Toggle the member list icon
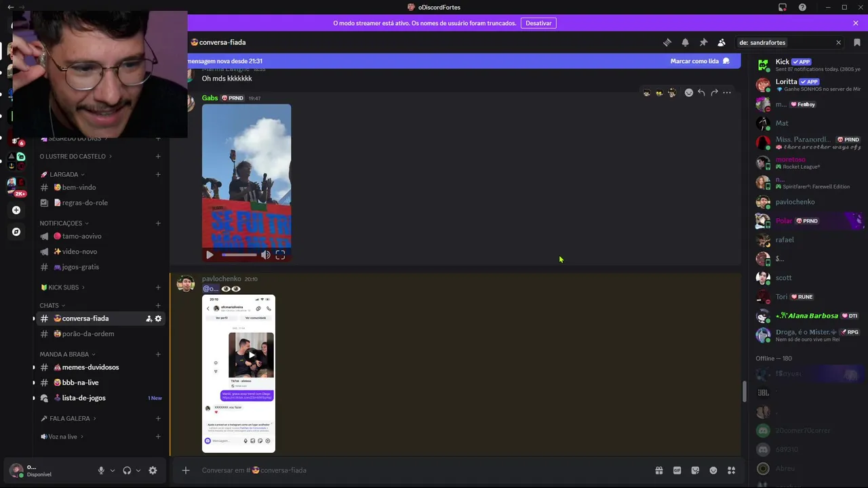 [x=722, y=42]
